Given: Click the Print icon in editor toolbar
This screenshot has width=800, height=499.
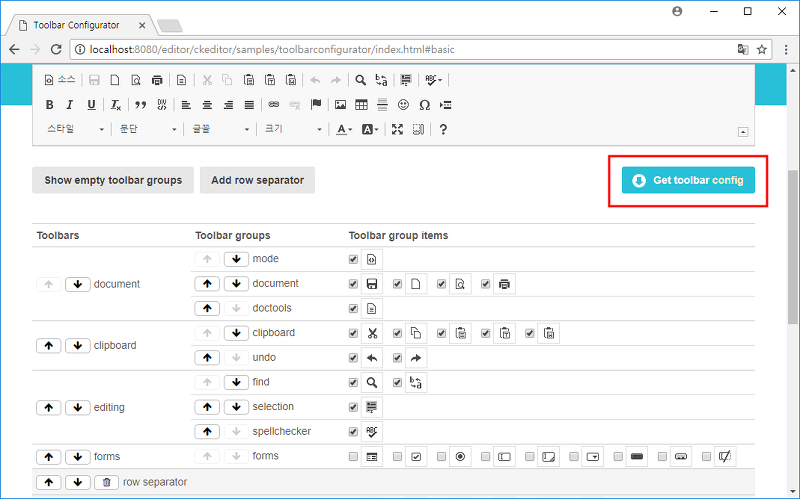Looking at the screenshot, I should (157, 80).
